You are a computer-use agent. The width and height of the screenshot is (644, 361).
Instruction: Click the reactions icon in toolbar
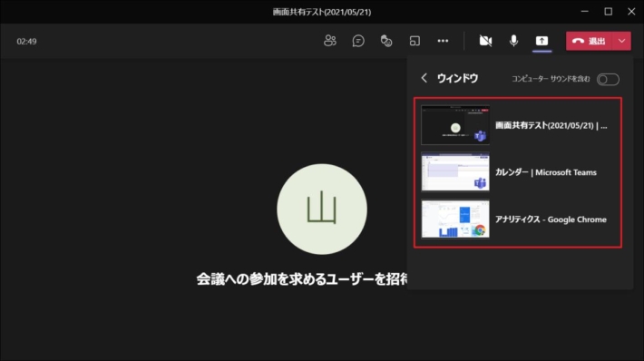tap(386, 41)
